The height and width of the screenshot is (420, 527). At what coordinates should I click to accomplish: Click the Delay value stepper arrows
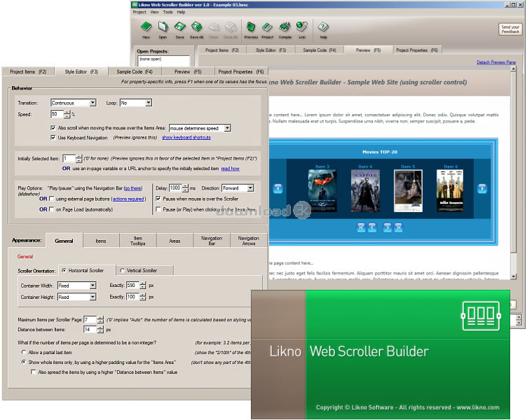[185, 188]
